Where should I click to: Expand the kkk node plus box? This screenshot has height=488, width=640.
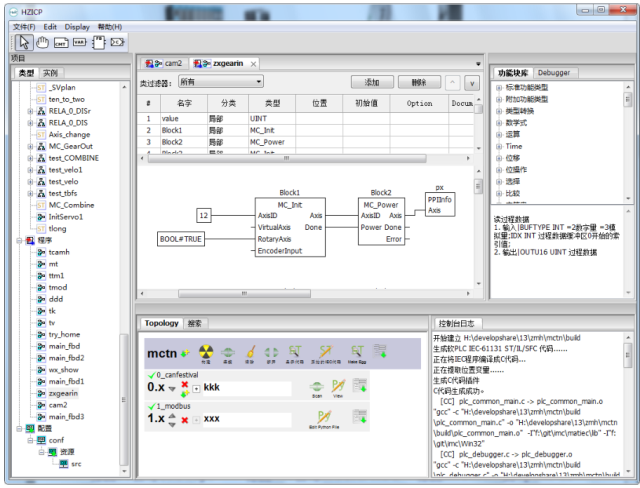[196, 387]
